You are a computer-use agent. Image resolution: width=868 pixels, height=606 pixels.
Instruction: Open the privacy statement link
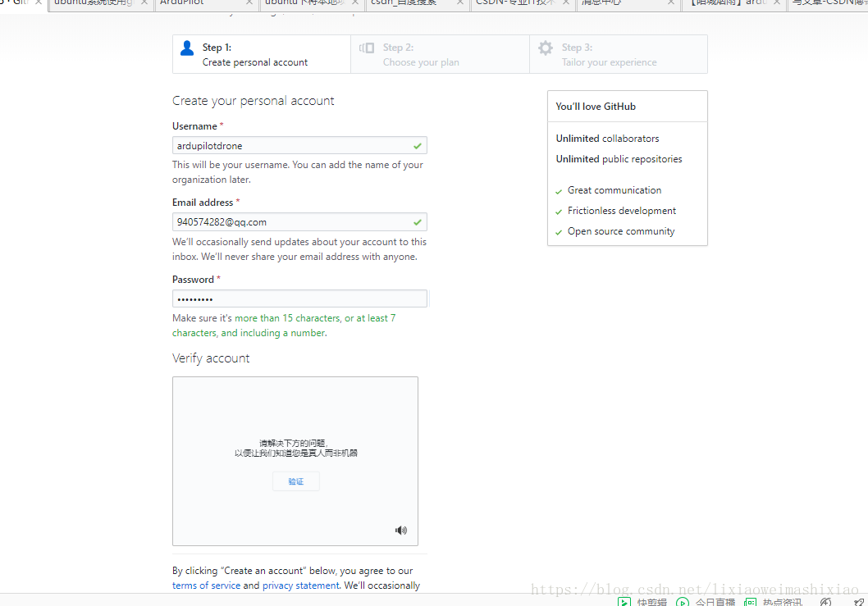[300, 585]
